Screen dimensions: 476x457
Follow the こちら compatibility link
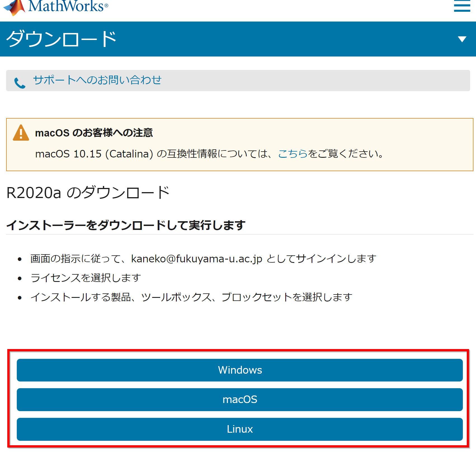[x=293, y=154]
